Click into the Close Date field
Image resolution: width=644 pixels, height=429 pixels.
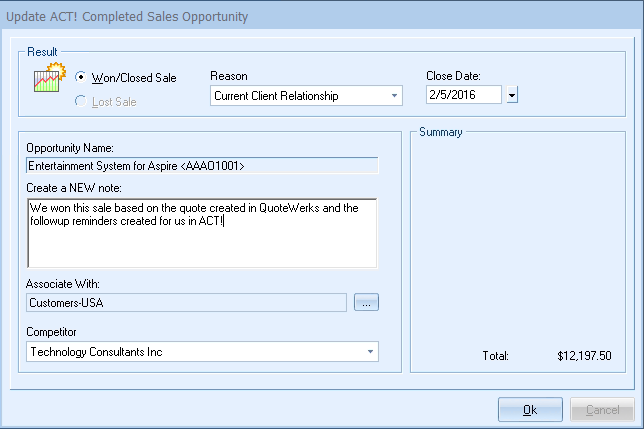[464, 96]
